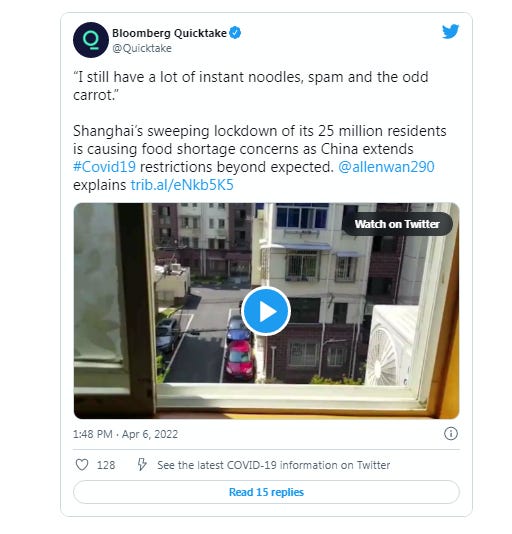
Task: Click the Twitter bird logo icon
Action: pyautogui.click(x=450, y=32)
